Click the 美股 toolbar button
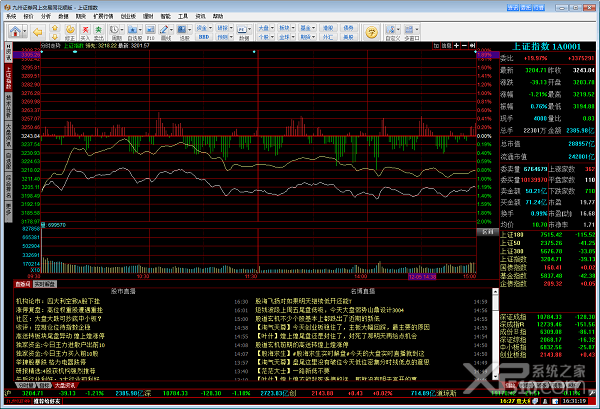This screenshot has width=600, height=409. [348, 37]
